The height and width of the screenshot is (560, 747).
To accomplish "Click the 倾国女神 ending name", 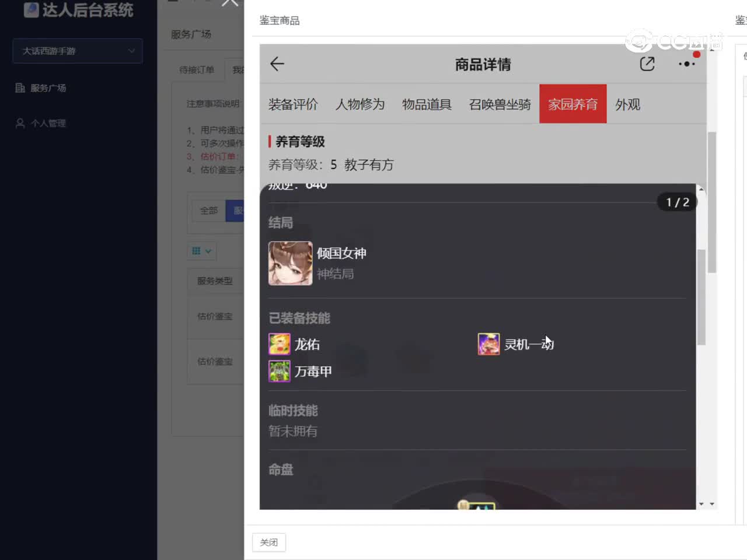I will [341, 254].
